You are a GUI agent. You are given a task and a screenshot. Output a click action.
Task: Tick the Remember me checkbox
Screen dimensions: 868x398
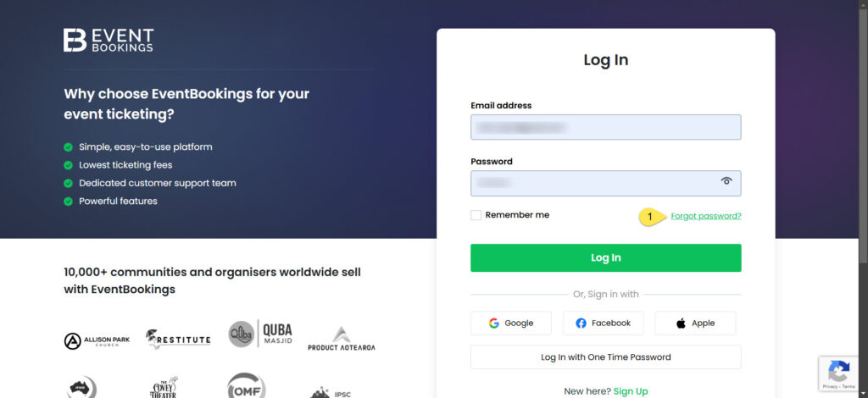tap(476, 215)
